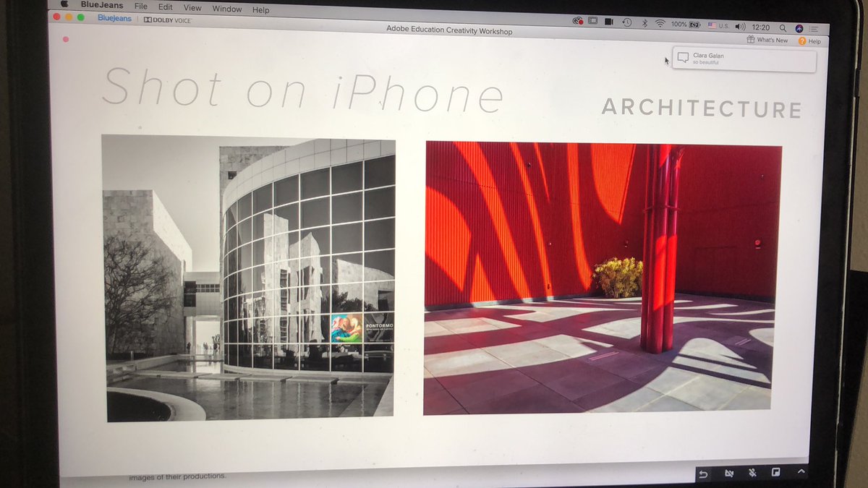The image size is (868, 488).
Task: Open the BlueJeans app menu
Action: point(101,6)
